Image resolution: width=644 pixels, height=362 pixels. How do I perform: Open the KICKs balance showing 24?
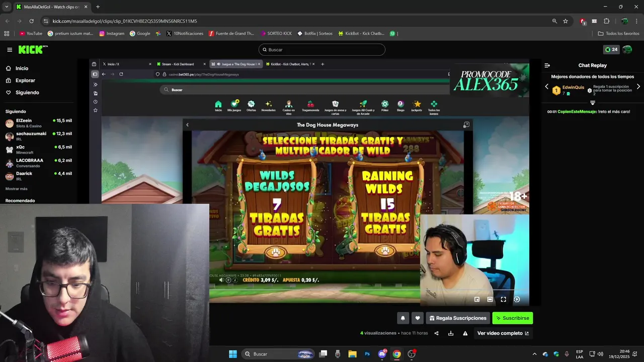611,50
